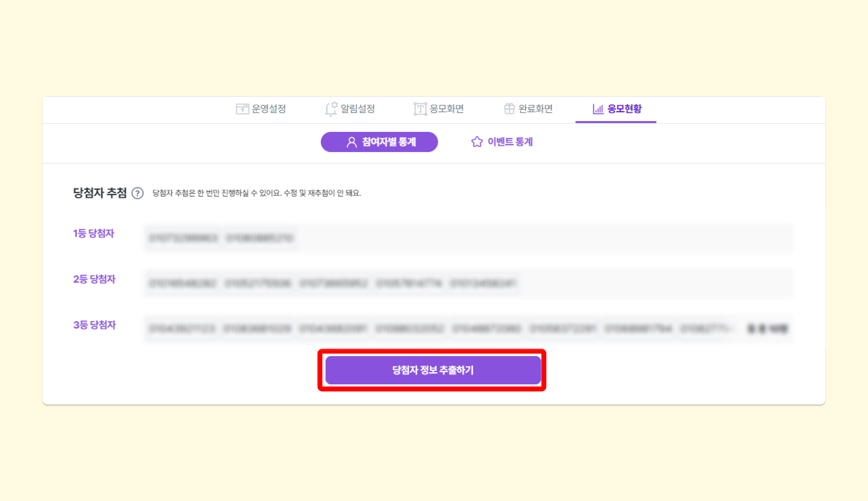Click the first number in 3등 당첨자 row
Image resolution: width=868 pixels, height=501 pixels.
pyautogui.click(x=182, y=329)
